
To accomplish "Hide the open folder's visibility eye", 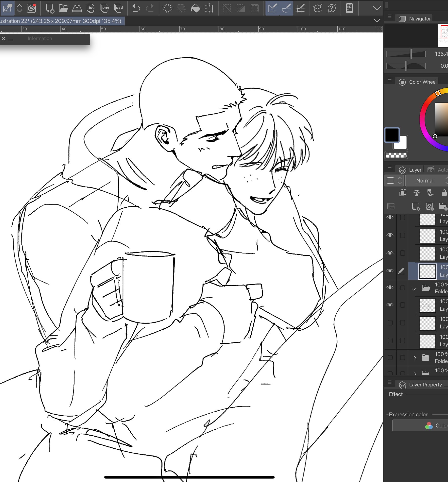I will (390, 288).
